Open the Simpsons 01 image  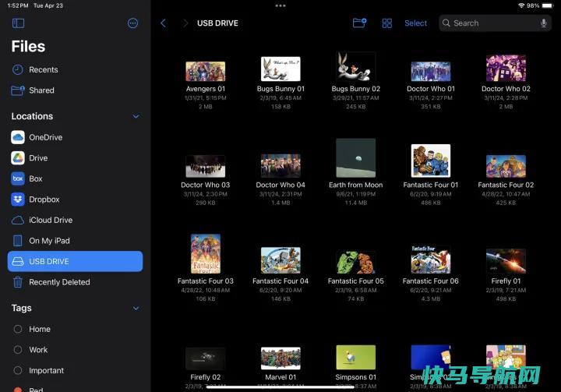355,357
